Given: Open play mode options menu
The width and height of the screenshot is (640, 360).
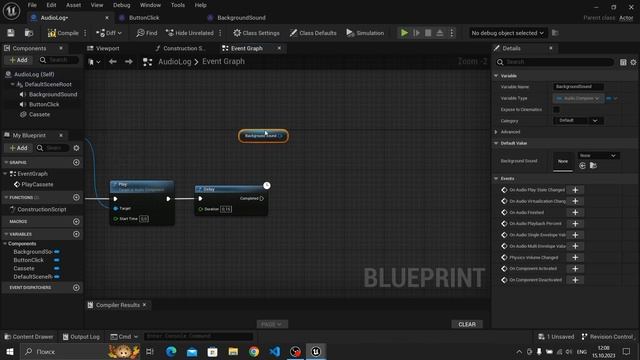Looking at the screenshot, I should (452, 33).
